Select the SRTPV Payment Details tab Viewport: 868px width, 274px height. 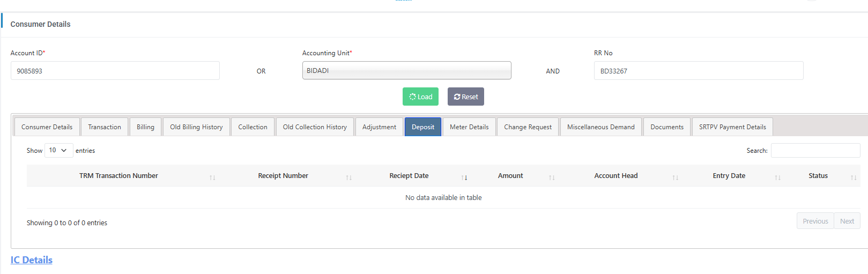pyautogui.click(x=732, y=127)
